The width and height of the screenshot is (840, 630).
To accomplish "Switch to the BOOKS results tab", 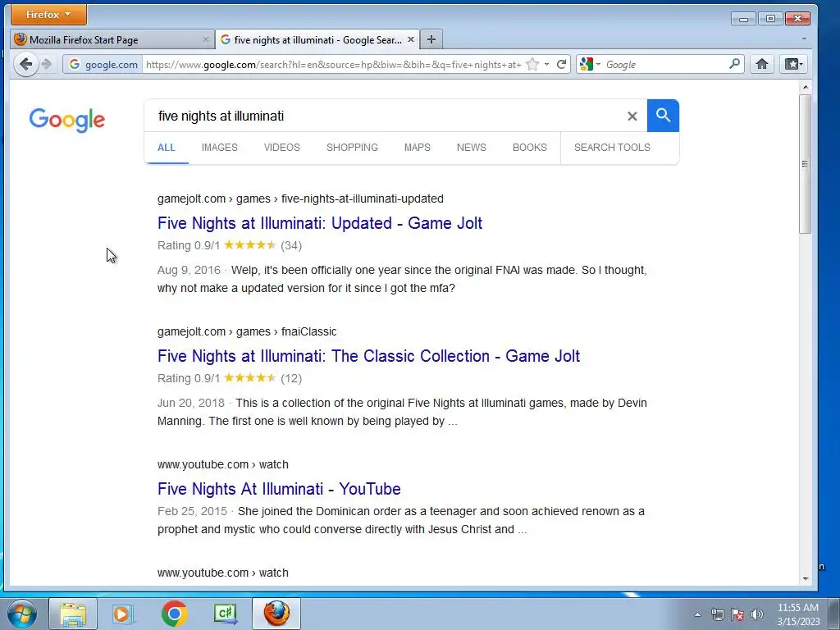I will pos(530,148).
